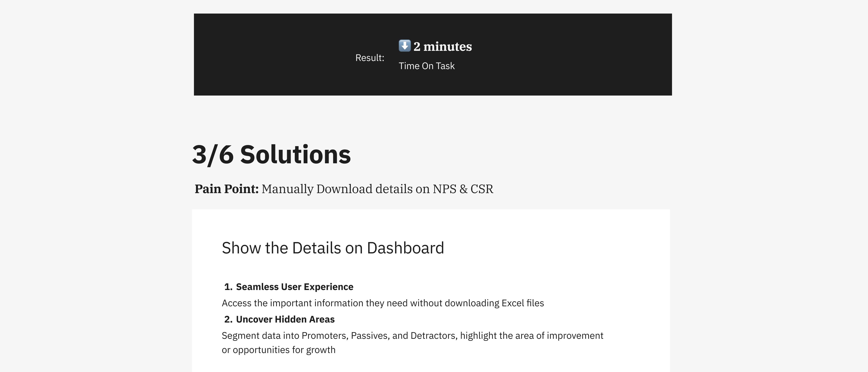Click the down-arrow emoji icon
The image size is (868, 372).
tap(405, 46)
